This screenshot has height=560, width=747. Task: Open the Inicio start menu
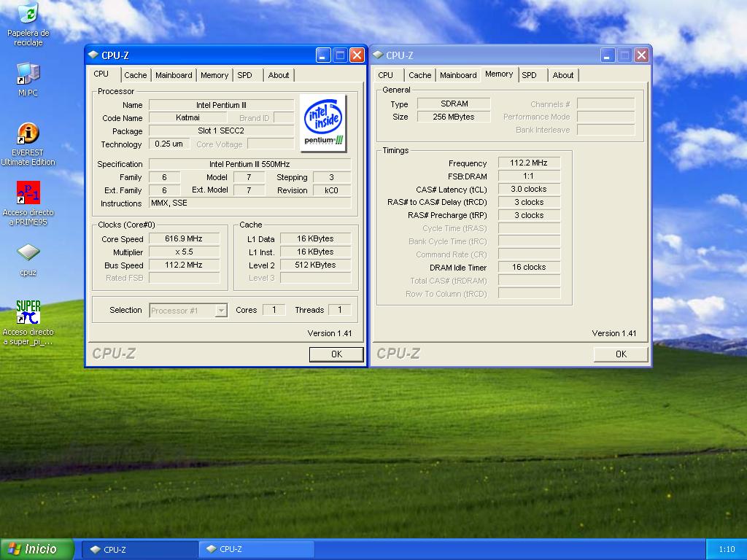36,549
